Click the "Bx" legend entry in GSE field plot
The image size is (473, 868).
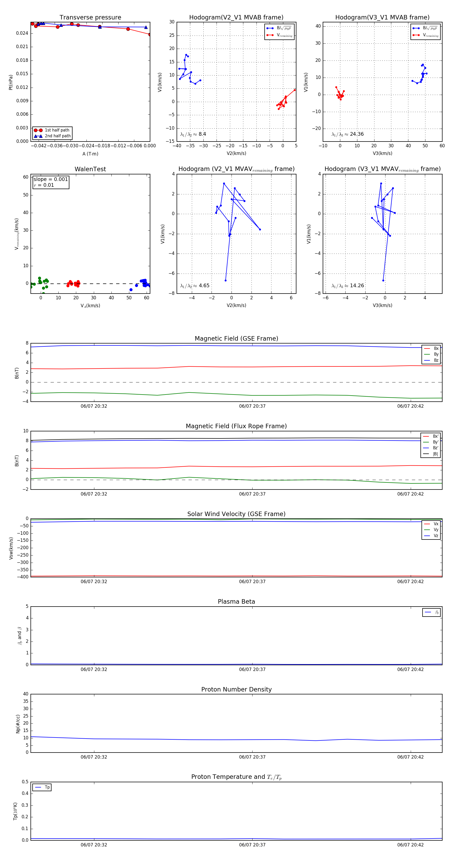pyautogui.click(x=431, y=349)
